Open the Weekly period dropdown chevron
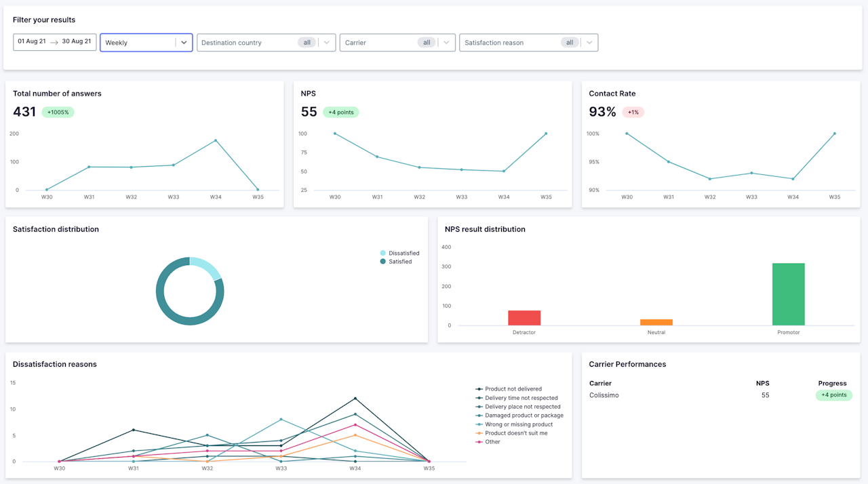This screenshot has width=868, height=484. 184,42
